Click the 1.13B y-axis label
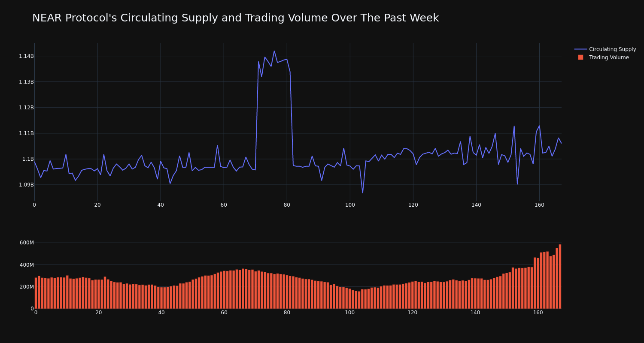Viewport: 644px width, 343px height. (x=26, y=82)
